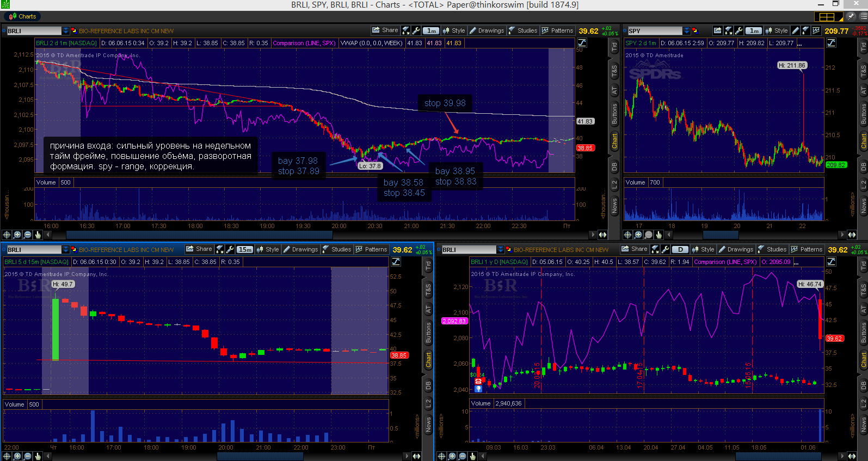This screenshot has width=868, height=461.
Task: Click the time scrollbar under the SPY chart
Action: 721,235
